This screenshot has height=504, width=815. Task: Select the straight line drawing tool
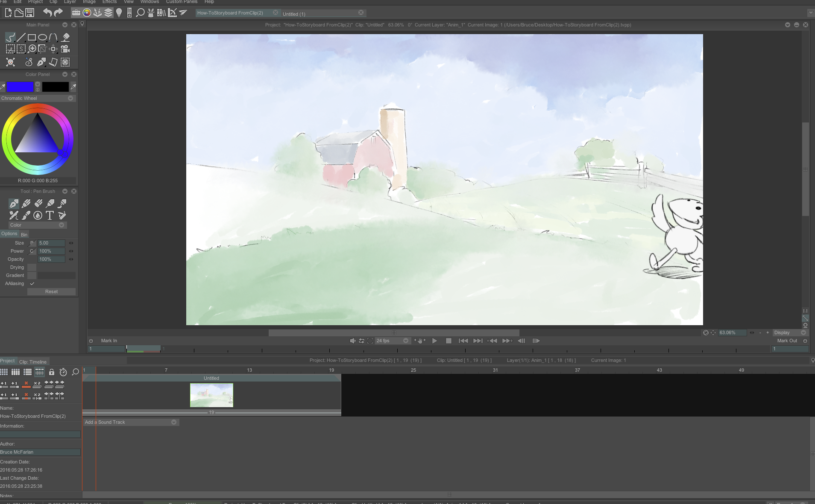(21, 37)
